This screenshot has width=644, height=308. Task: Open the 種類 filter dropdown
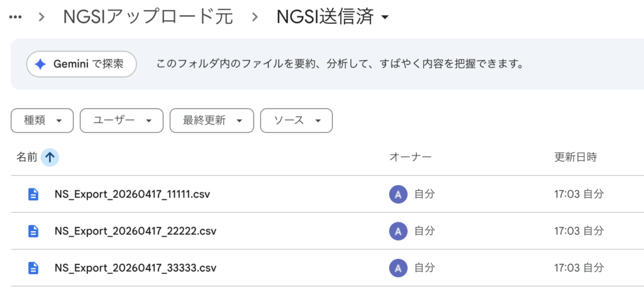coord(42,121)
